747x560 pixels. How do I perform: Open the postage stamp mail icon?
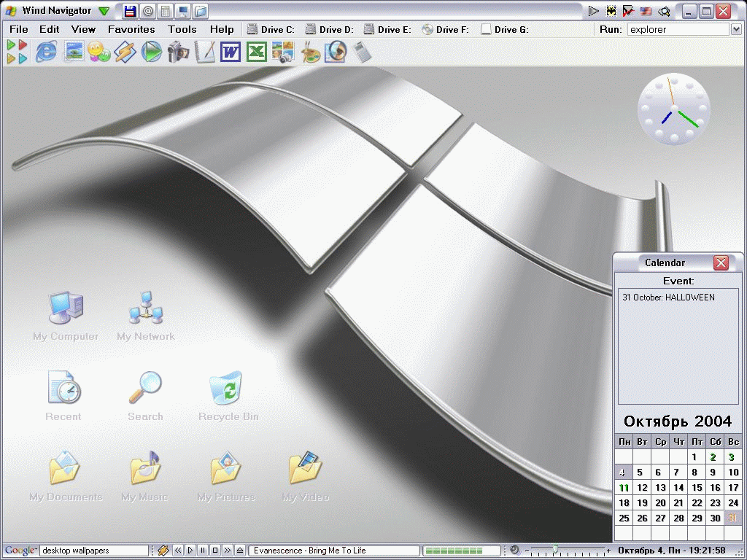tap(74, 52)
